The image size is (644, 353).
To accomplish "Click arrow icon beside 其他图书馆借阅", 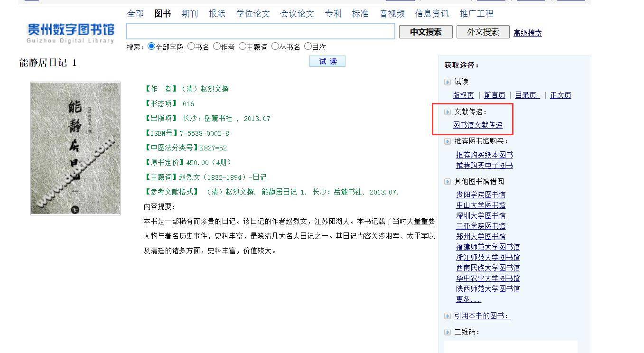I will click(447, 182).
